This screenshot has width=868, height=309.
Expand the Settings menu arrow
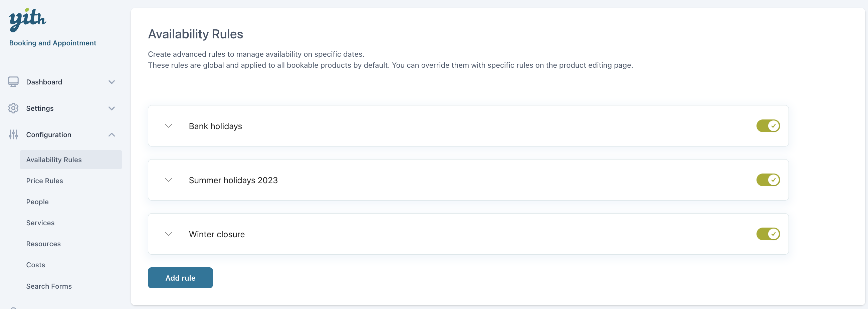pyautogui.click(x=112, y=108)
